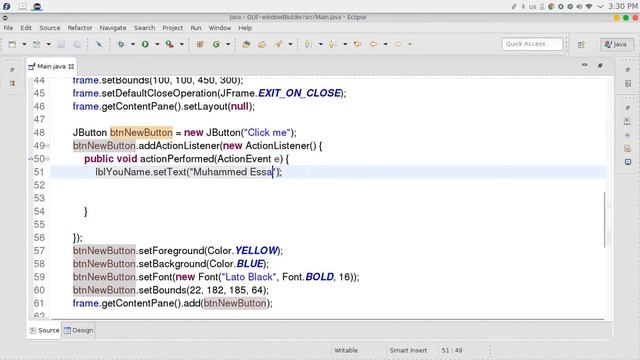Screen dimensions: 640x360
Task: Open the Run menu
Action: pyautogui.click(x=196, y=28)
